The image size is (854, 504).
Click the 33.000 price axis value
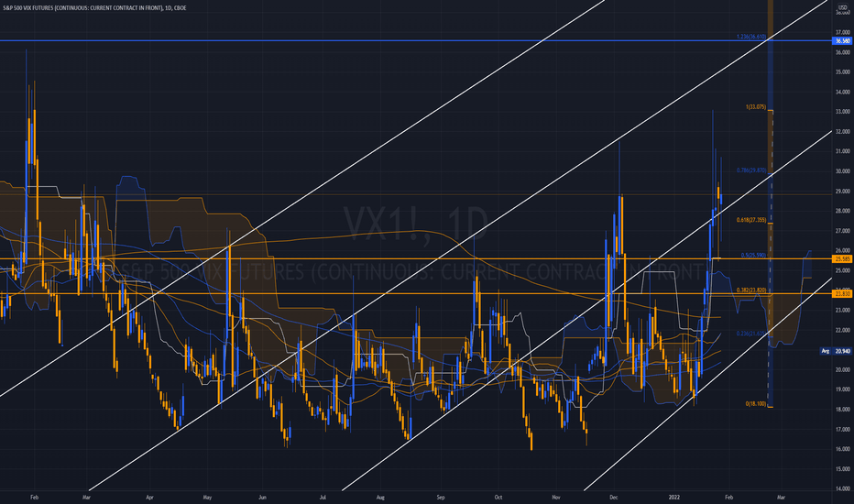pos(842,112)
